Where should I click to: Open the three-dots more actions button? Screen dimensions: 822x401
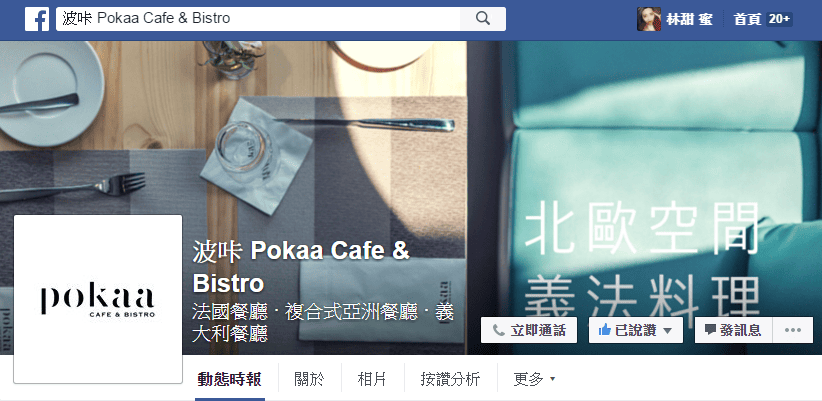pos(793,330)
